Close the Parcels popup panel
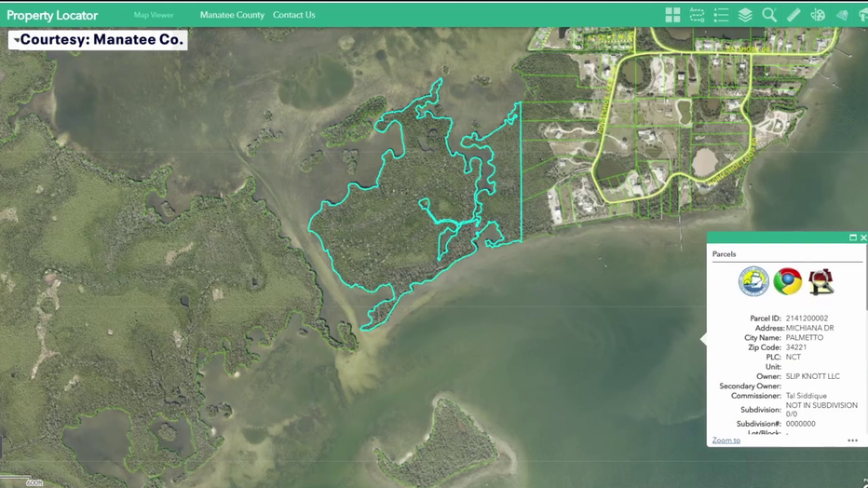This screenshot has height=488, width=868. point(862,237)
